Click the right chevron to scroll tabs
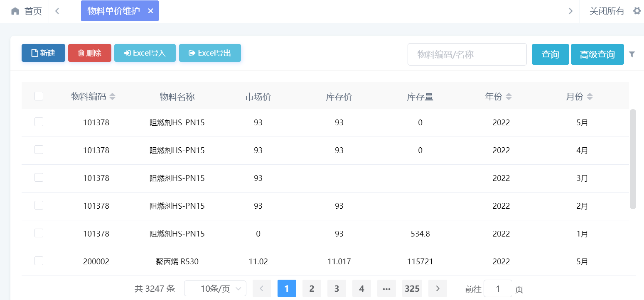This screenshot has height=300, width=644. pos(570,11)
